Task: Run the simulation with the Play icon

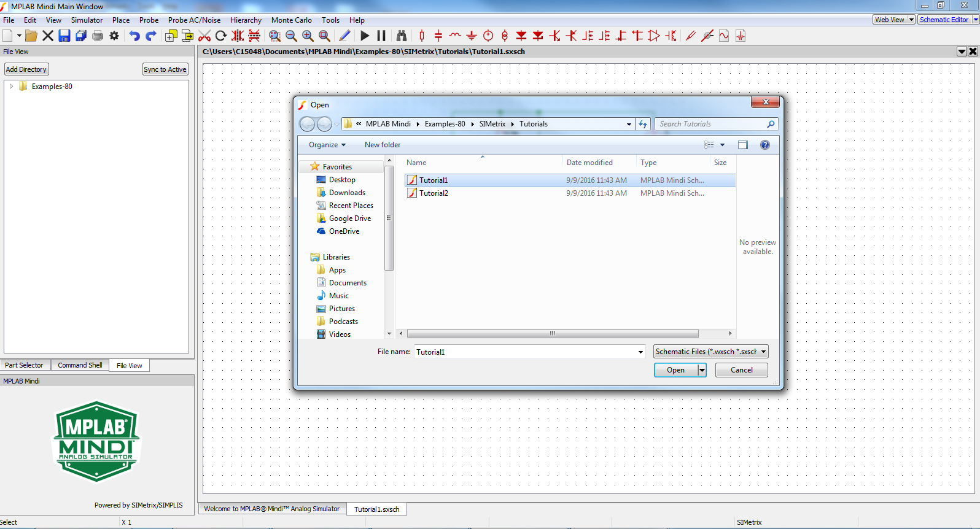Action: (x=365, y=36)
